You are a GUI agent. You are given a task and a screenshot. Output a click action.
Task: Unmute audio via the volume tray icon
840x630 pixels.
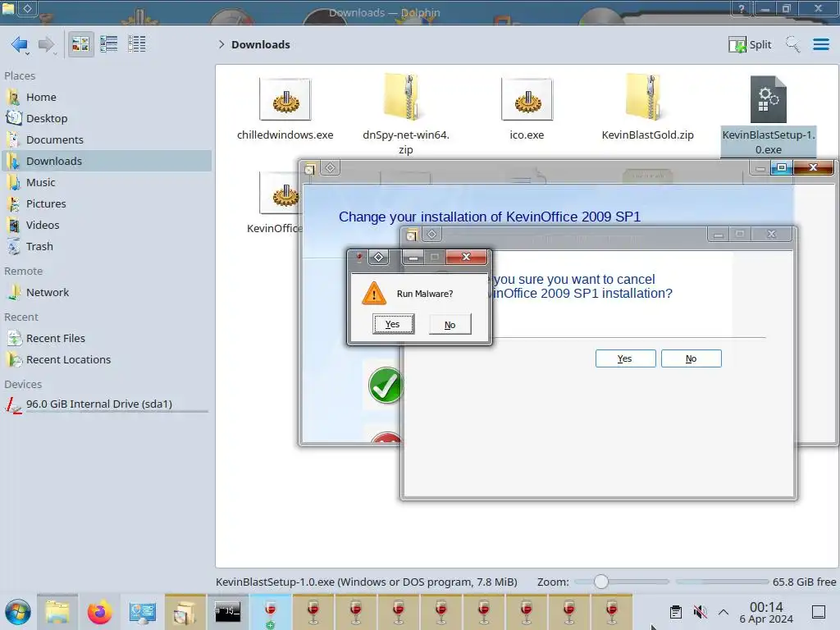point(700,612)
